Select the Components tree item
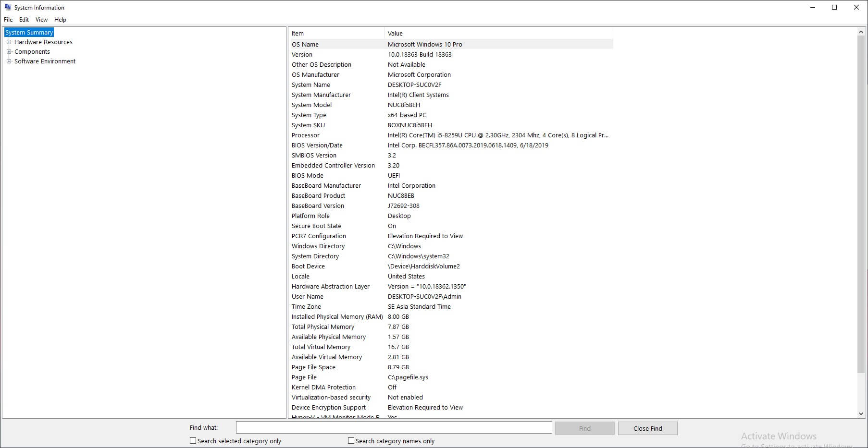 coord(32,51)
